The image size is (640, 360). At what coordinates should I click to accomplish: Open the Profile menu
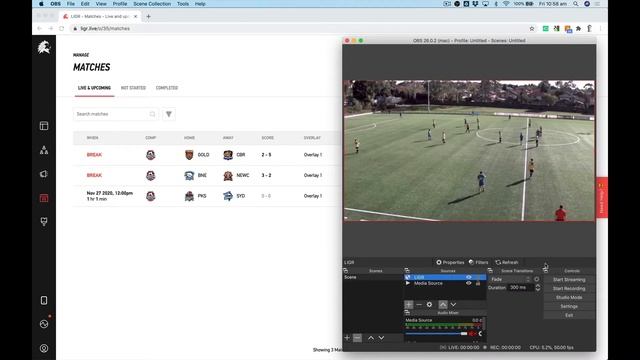120,4
